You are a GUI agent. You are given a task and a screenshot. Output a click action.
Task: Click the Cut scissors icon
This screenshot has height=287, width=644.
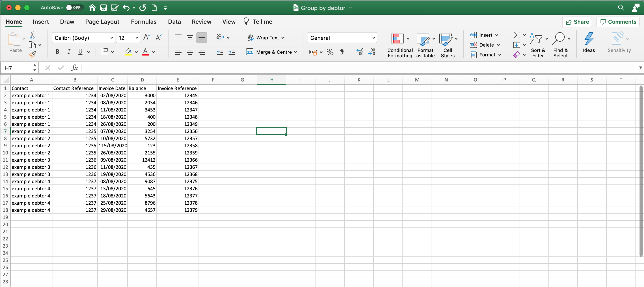(x=32, y=35)
